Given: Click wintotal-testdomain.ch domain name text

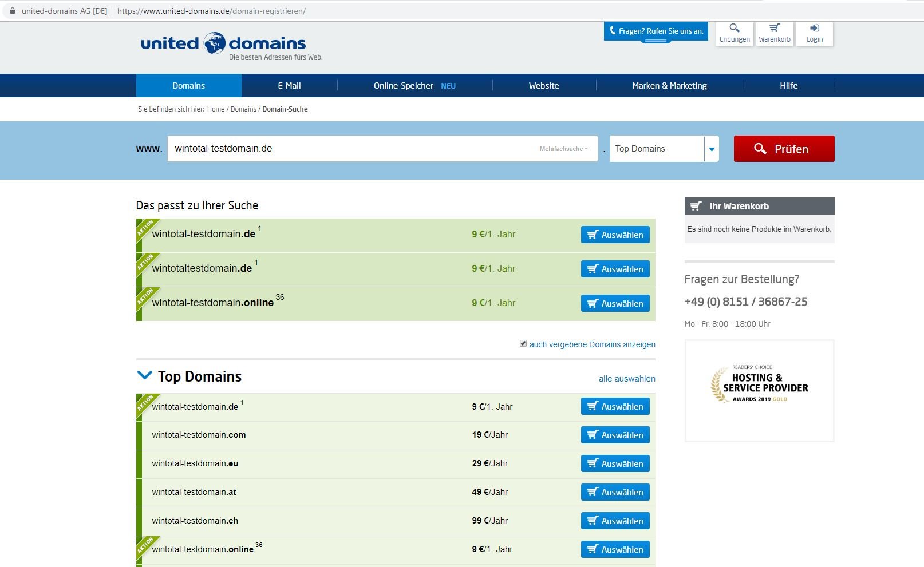Looking at the screenshot, I should (x=195, y=521).
